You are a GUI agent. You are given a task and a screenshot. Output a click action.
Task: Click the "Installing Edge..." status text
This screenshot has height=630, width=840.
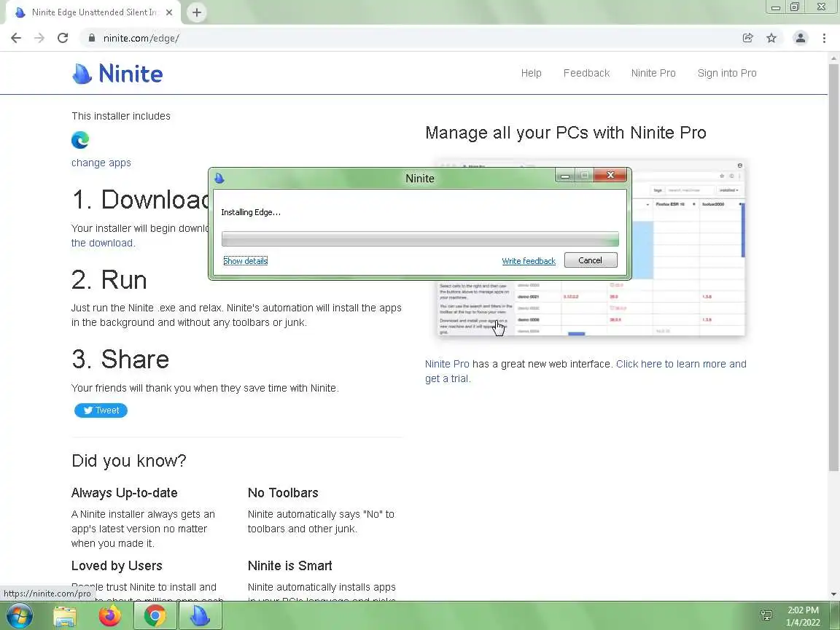click(x=251, y=212)
